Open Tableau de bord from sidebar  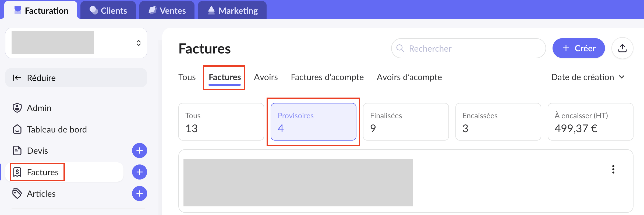[x=56, y=130]
